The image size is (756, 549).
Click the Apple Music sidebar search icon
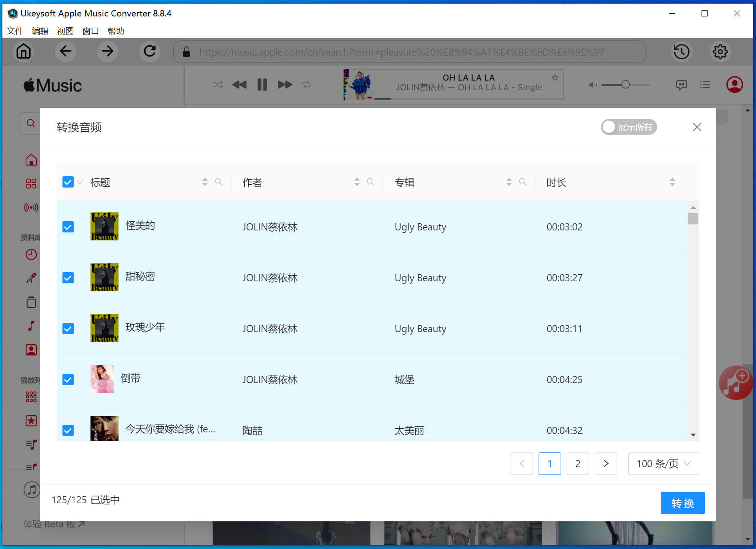(31, 123)
